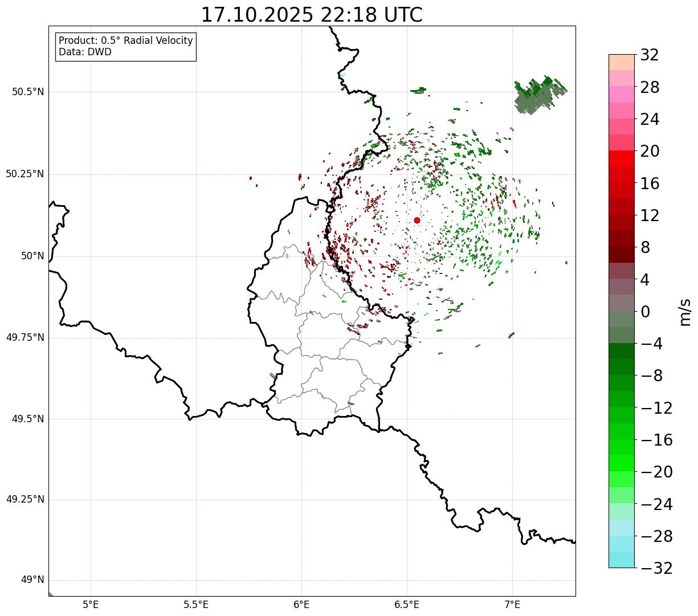The image size is (698, 616).
Task: Click the colorbar value −20
Action: click(x=656, y=472)
